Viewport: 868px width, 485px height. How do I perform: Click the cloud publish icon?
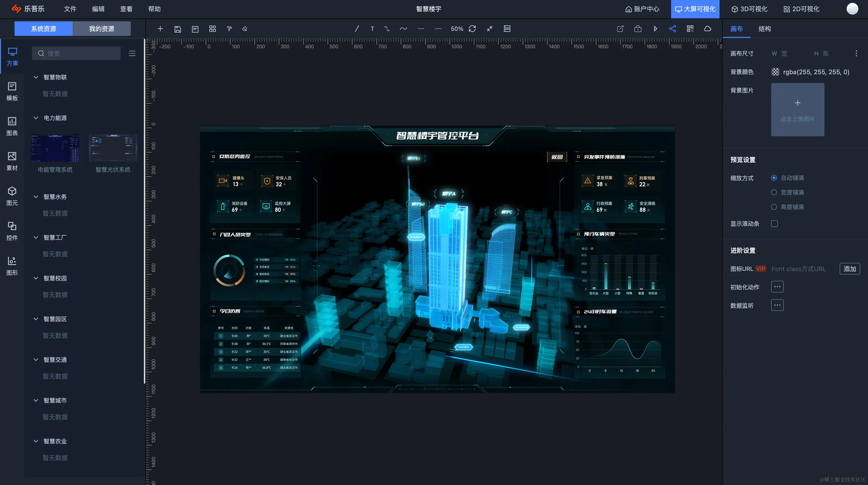coord(708,29)
